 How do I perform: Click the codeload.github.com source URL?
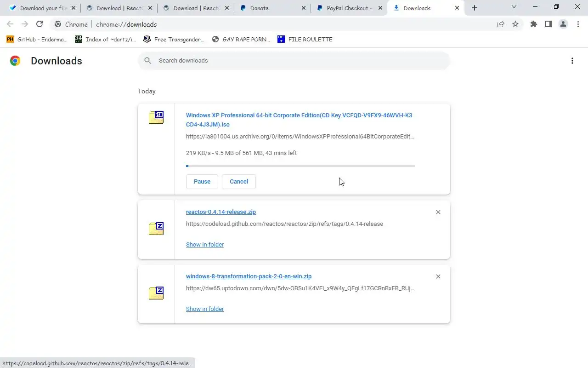point(284,224)
